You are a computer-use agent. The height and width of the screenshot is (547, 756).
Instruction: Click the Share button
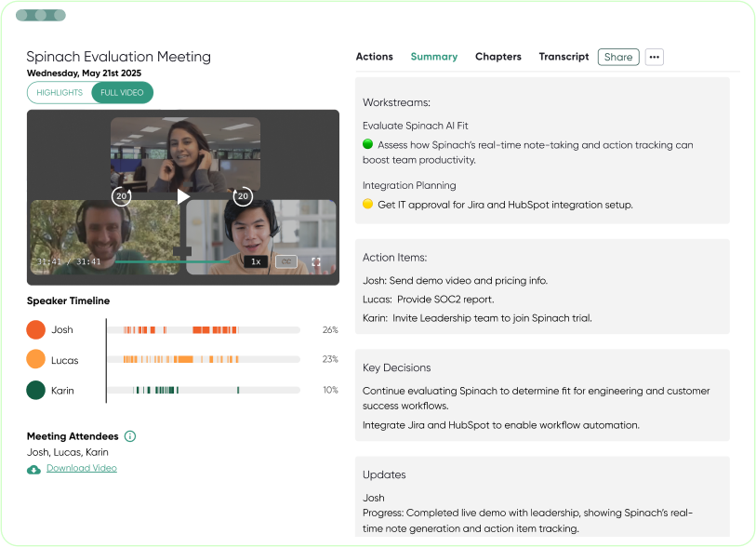618,57
